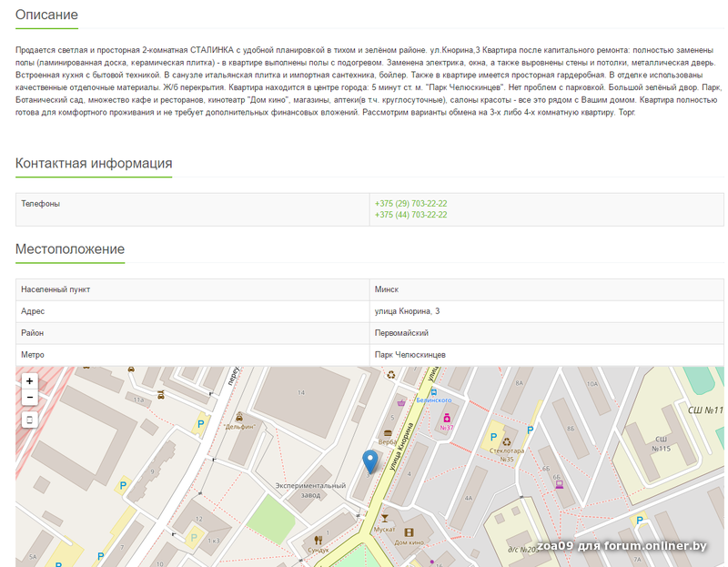Screen dimensions: 728x567
Task: Click the Экспериментальный завод map label
Action: point(310,491)
